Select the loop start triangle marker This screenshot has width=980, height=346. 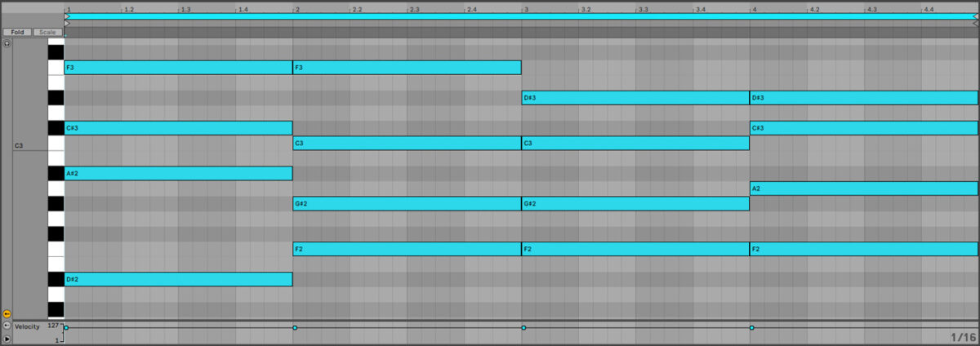67,16
